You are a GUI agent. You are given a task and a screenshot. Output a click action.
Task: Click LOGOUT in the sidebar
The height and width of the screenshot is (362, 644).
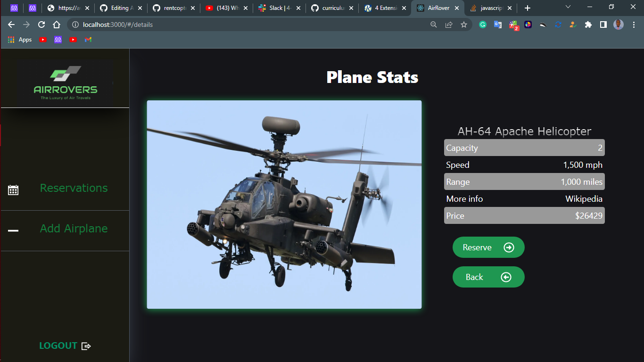point(58,346)
